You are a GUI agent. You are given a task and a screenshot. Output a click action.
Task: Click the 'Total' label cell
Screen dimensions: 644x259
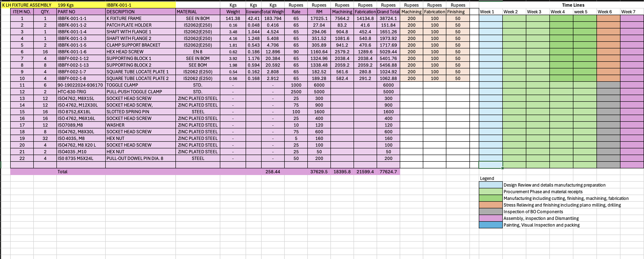click(81, 172)
